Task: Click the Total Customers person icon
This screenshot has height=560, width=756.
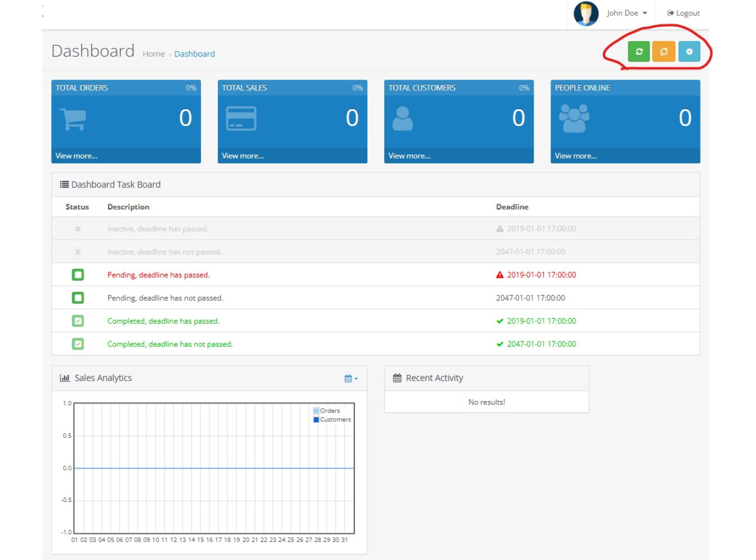Action: click(x=403, y=118)
